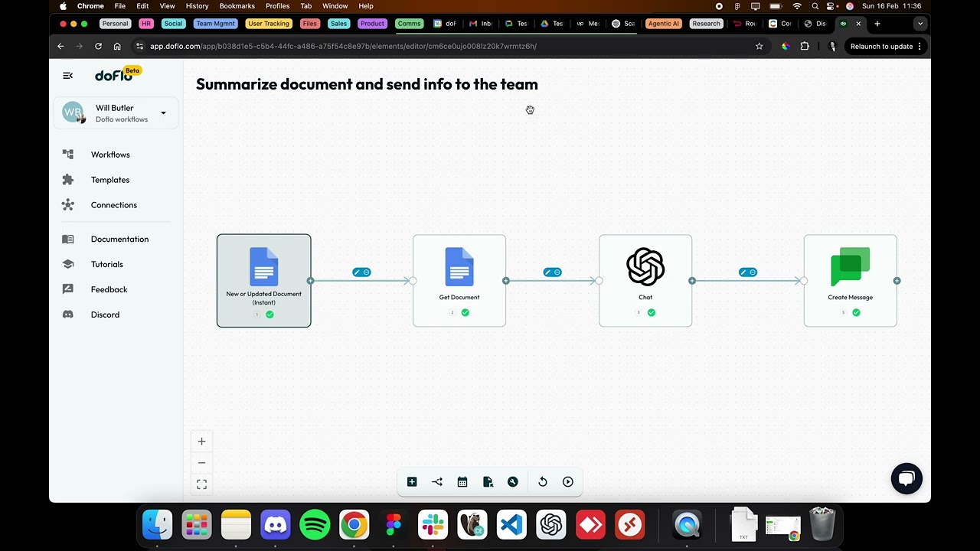Click the undo arrow icon in bottom toolbar

[543, 481]
